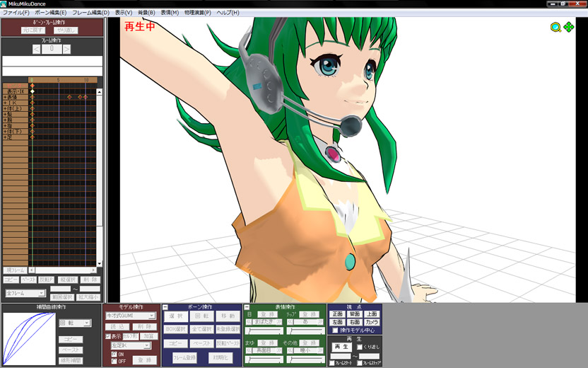Open ヘルプ(H) menu

click(x=228, y=13)
